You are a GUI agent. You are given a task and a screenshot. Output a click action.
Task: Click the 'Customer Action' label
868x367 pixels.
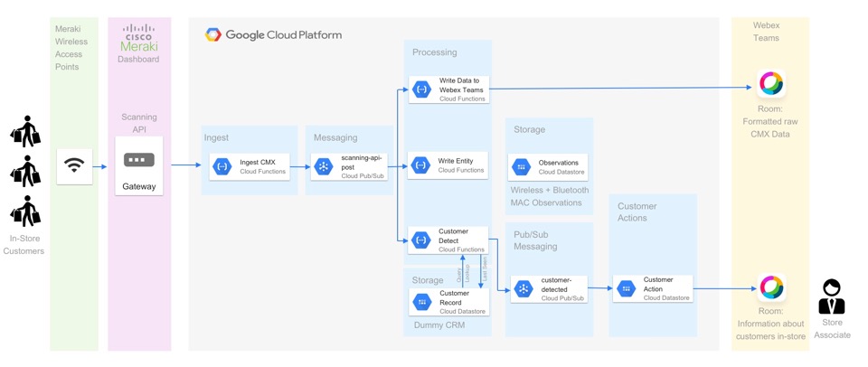[x=658, y=285]
